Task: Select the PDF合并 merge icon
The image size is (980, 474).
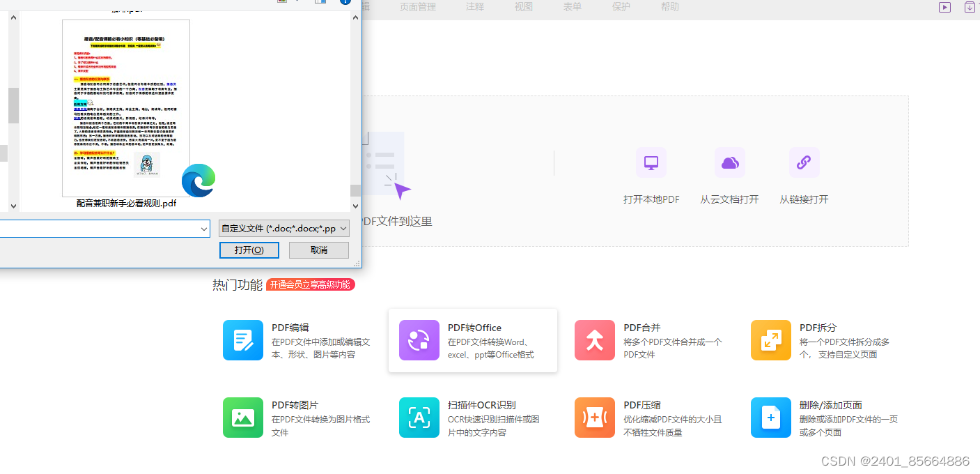Action: (595, 340)
